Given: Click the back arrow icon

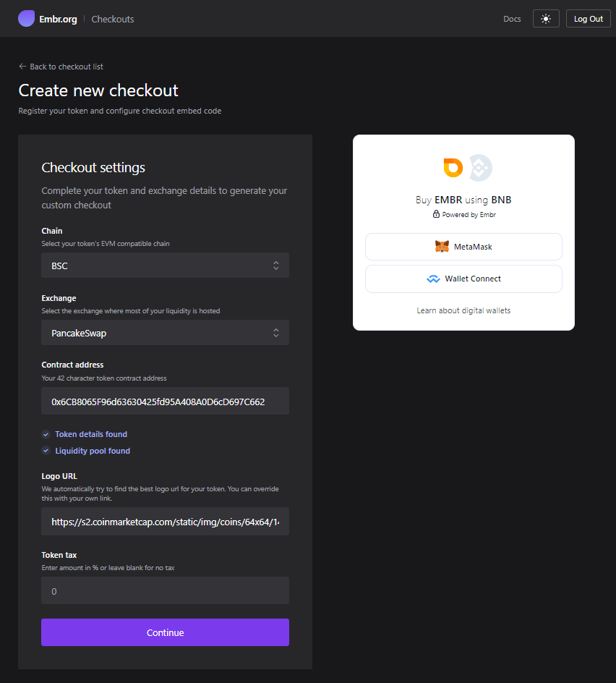Looking at the screenshot, I should point(22,67).
